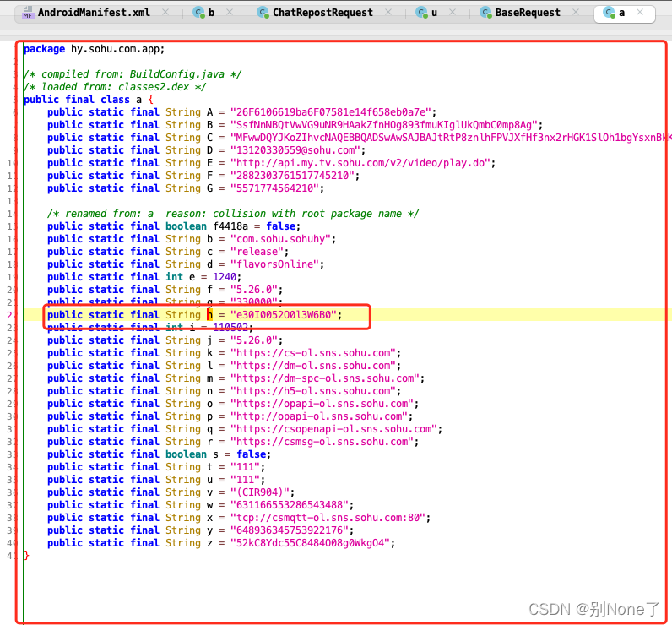Click the value "5571774564210"

pyautogui.click(x=274, y=188)
